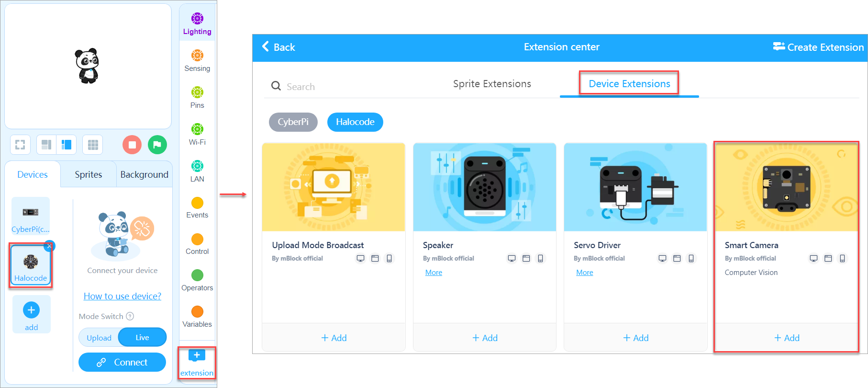
Task: Enter full screen stage mode
Action: point(20,145)
